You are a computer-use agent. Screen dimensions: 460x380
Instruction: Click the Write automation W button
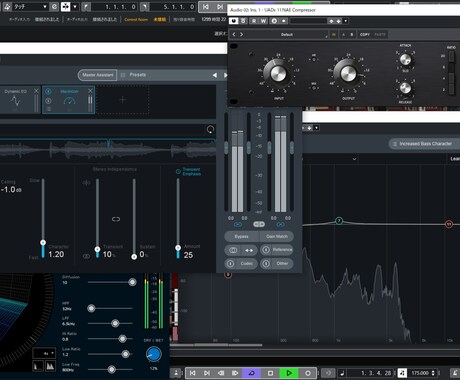pos(263,21)
